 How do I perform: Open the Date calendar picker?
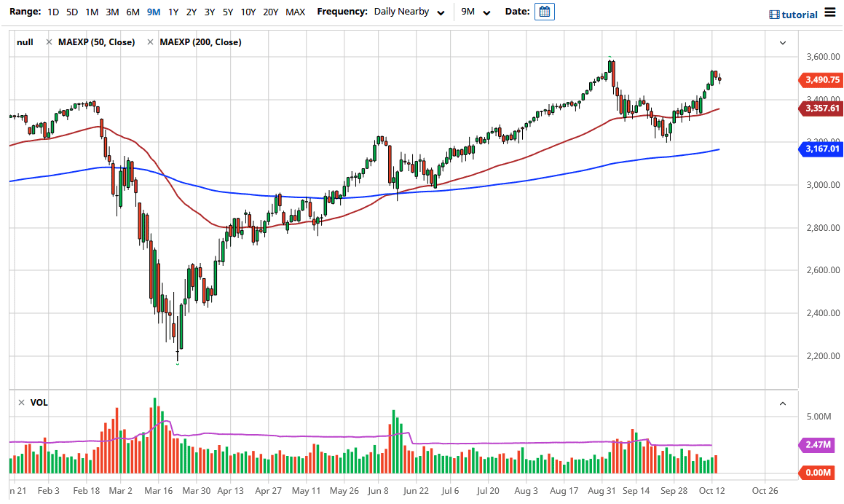[544, 12]
